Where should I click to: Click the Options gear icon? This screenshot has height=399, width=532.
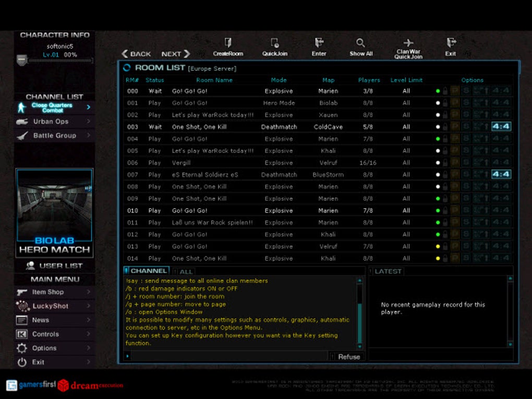click(22, 348)
